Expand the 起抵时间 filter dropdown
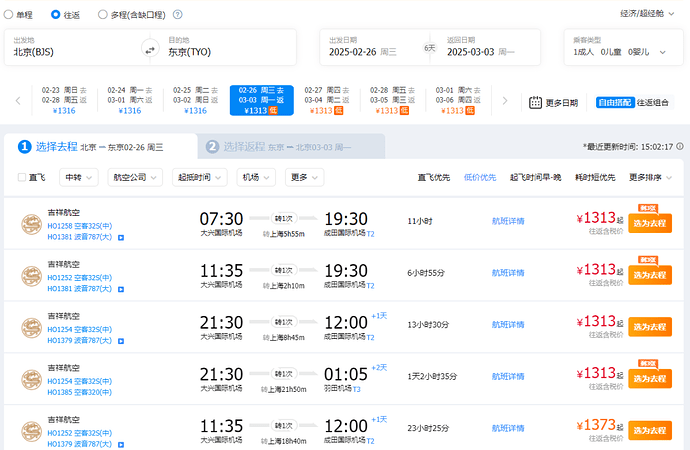The width and height of the screenshot is (690, 450). [200, 177]
